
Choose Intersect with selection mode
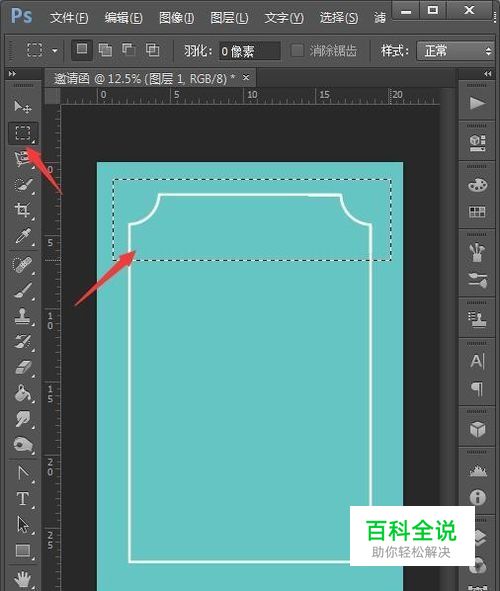click(x=153, y=50)
